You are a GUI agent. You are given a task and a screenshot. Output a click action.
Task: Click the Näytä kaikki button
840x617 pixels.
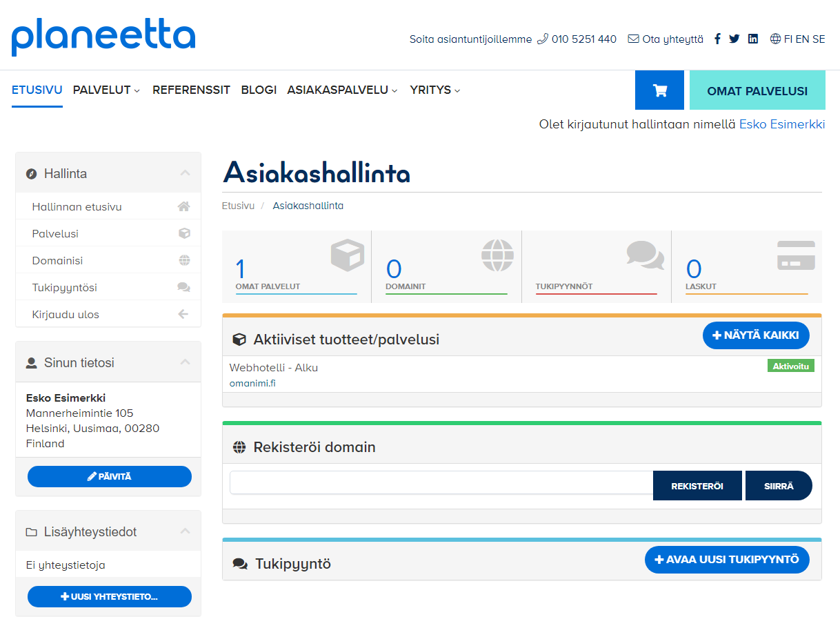point(756,335)
